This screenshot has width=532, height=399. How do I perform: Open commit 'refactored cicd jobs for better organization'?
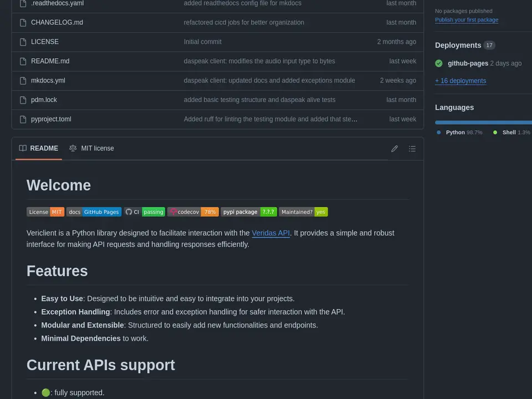click(x=244, y=22)
